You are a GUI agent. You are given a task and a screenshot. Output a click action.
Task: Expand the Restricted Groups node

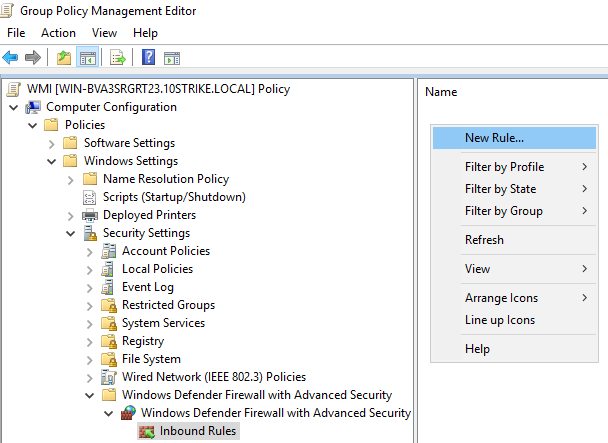click(x=90, y=306)
